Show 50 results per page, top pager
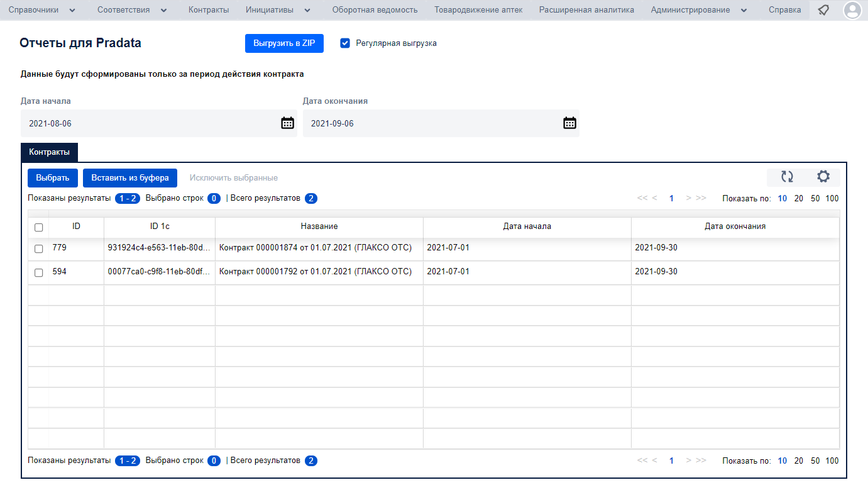The image size is (868, 497). (815, 199)
